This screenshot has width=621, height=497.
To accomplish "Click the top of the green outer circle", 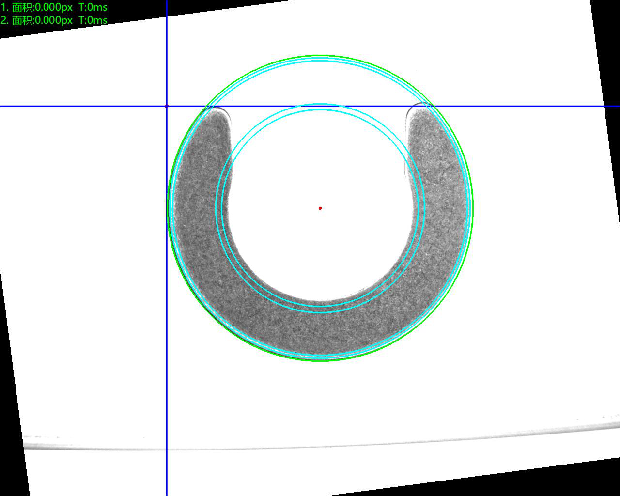I will (x=321, y=56).
